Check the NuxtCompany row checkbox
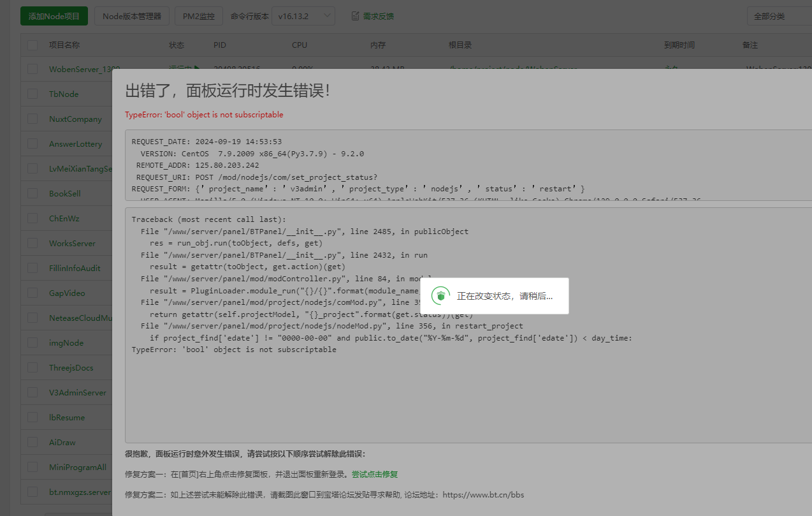This screenshot has width=812, height=516. (33, 119)
